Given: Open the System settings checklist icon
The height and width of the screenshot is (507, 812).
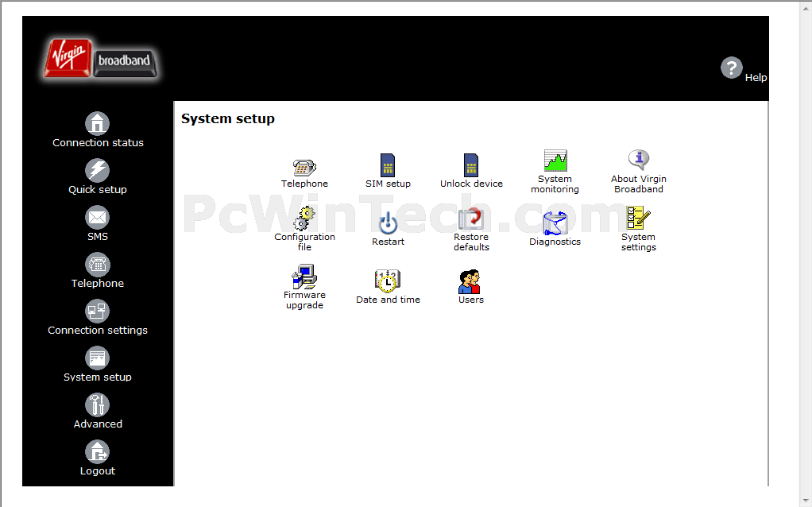Looking at the screenshot, I should (x=639, y=218).
